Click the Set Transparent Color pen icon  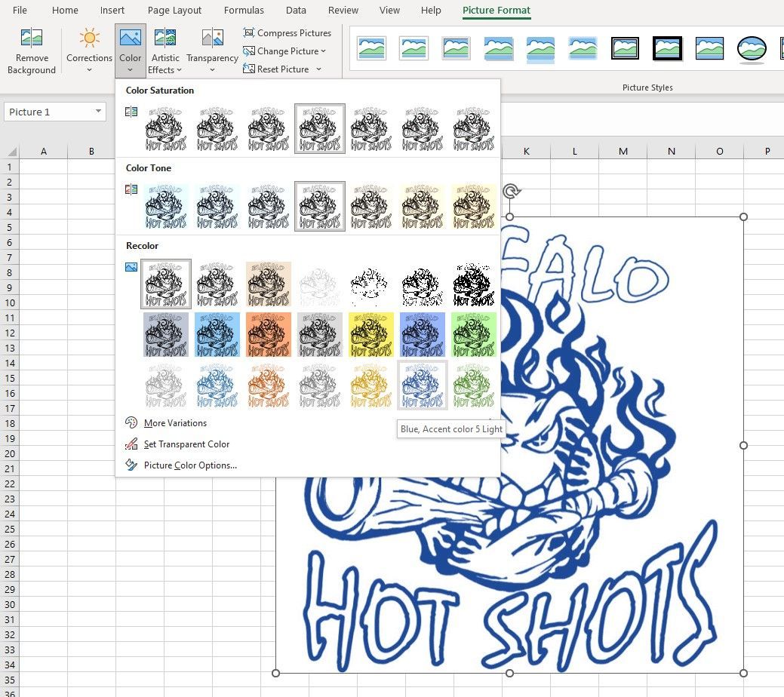131,444
